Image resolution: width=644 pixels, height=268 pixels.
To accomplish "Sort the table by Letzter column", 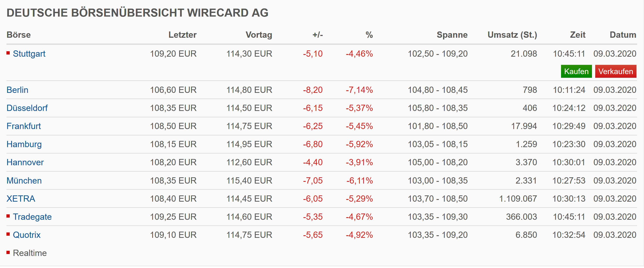I will (x=182, y=35).
